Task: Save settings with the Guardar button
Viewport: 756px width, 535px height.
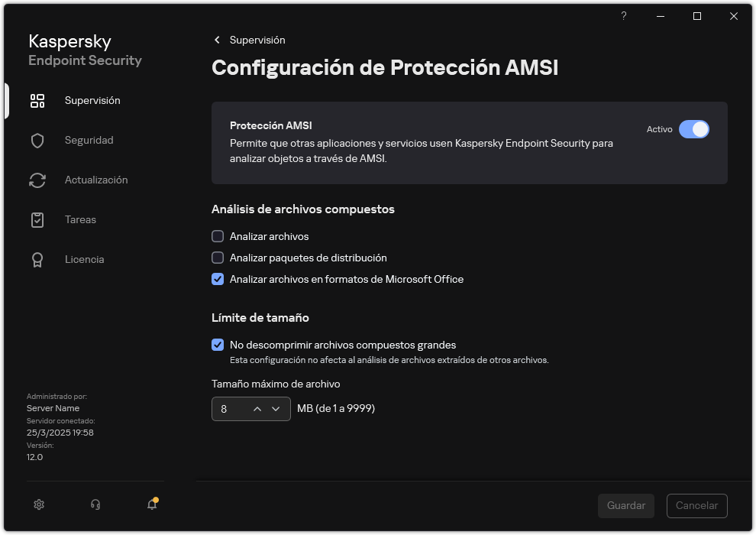Action: click(625, 505)
